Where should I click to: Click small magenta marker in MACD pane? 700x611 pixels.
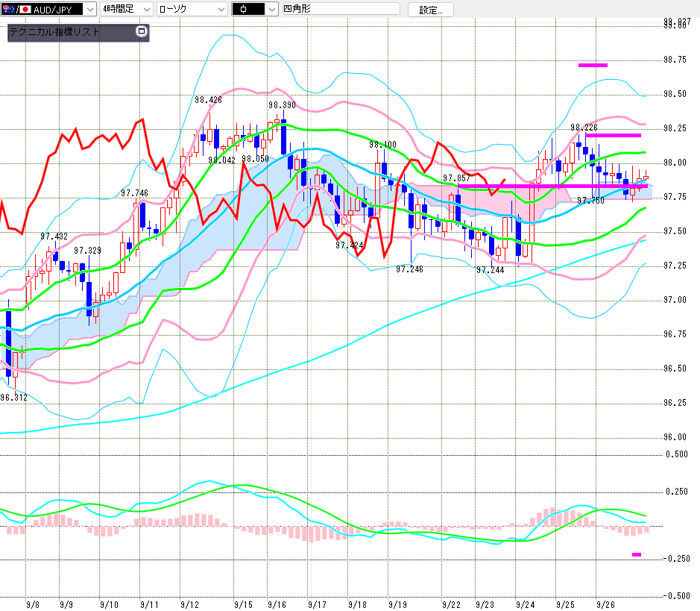pyautogui.click(x=636, y=554)
